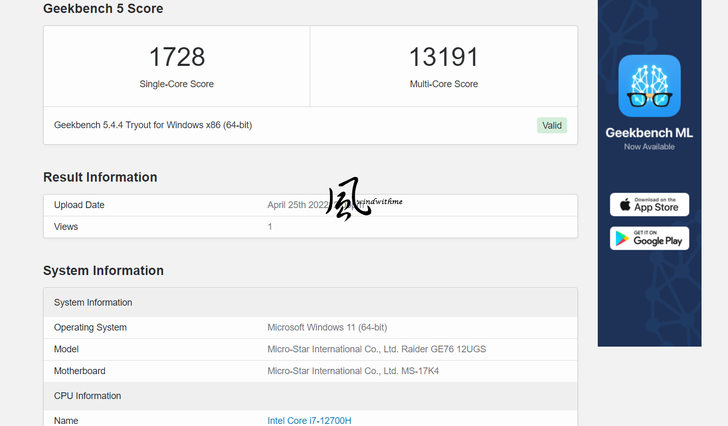Open the App Store download badge
The image size is (728, 426).
[x=649, y=205]
